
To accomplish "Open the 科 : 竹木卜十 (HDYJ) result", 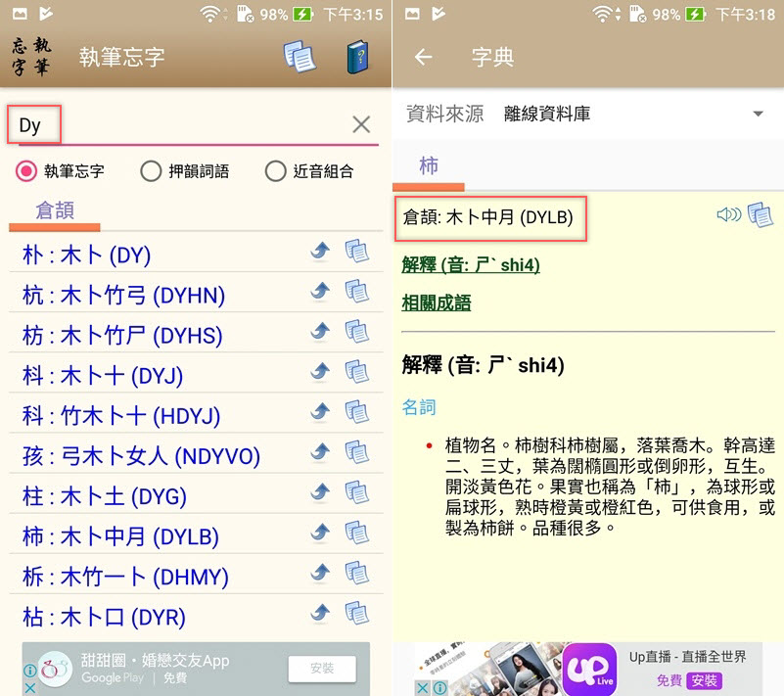I will click(x=121, y=416).
